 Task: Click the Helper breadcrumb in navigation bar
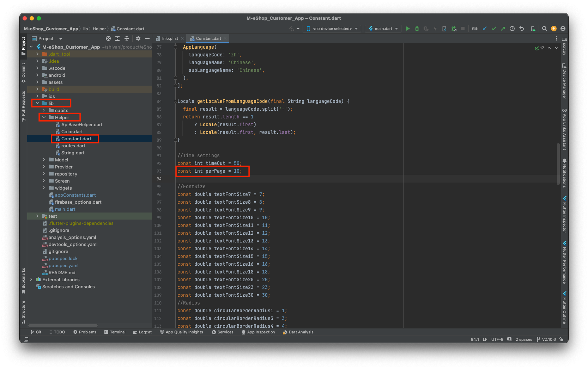click(x=99, y=29)
